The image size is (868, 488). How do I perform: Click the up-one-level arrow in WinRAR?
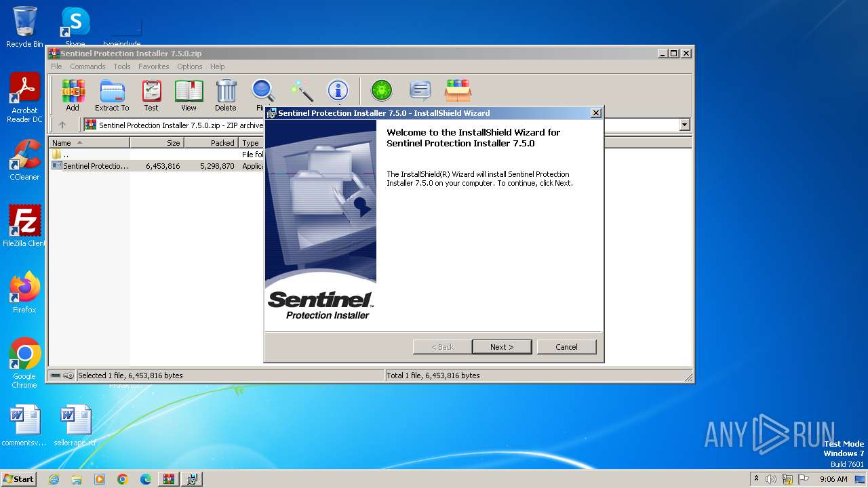(x=62, y=125)
